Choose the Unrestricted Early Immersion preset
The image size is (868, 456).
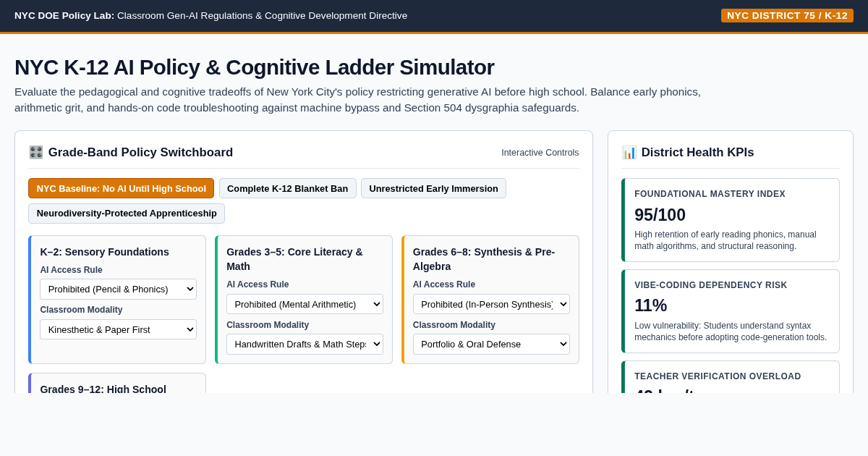click(433, 188)
